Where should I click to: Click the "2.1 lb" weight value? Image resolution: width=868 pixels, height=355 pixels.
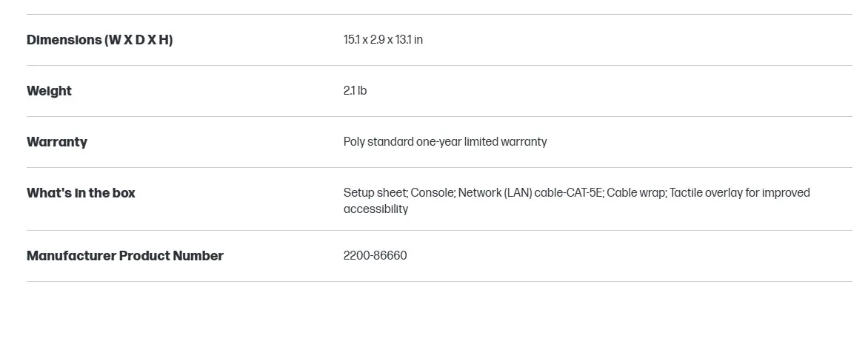[355, 91]
